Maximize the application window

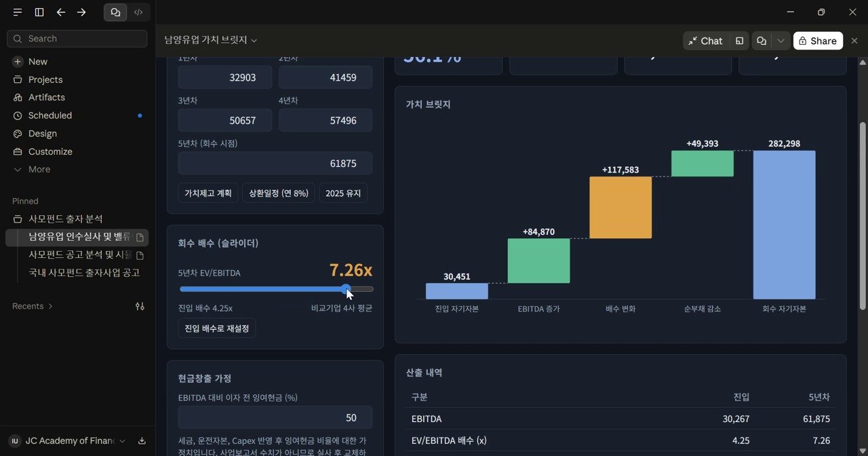point(821,12)
